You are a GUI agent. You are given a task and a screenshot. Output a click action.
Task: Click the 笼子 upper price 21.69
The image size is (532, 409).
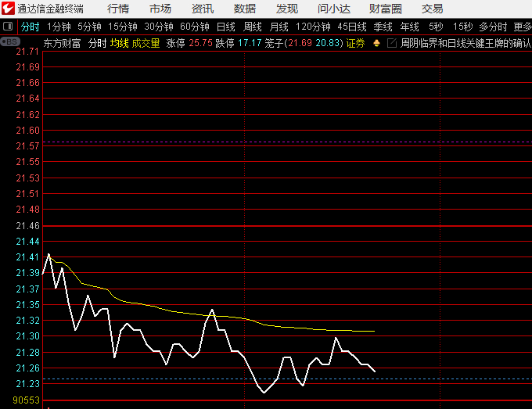click(300, 43)
